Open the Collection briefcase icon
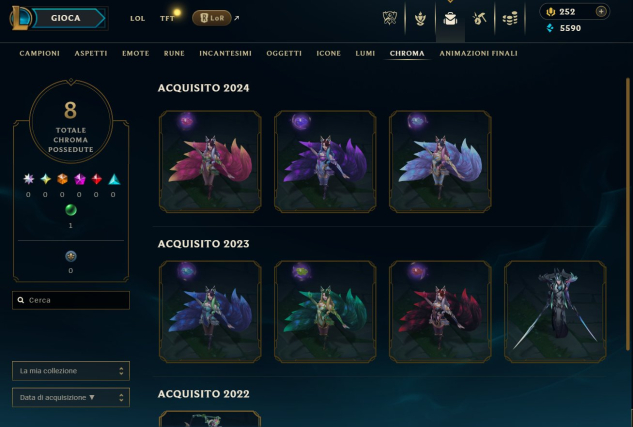Screen dimensions: 633x427 [x=450, y=19]
